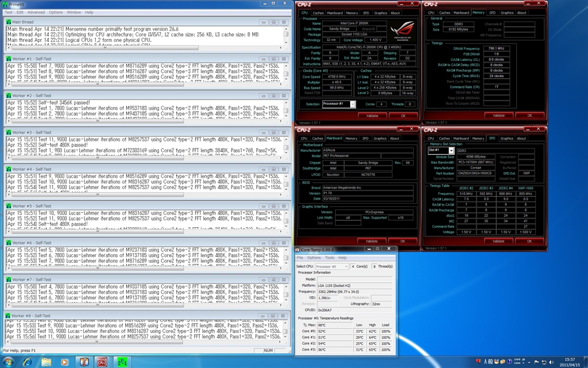
Task: Click the Core Temp title bar icon
Action: click(x=297, y=250)
